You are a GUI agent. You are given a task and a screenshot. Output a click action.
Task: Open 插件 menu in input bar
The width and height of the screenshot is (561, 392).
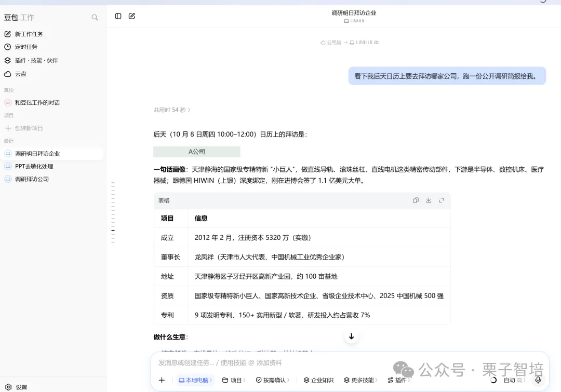tap(398, 380)
